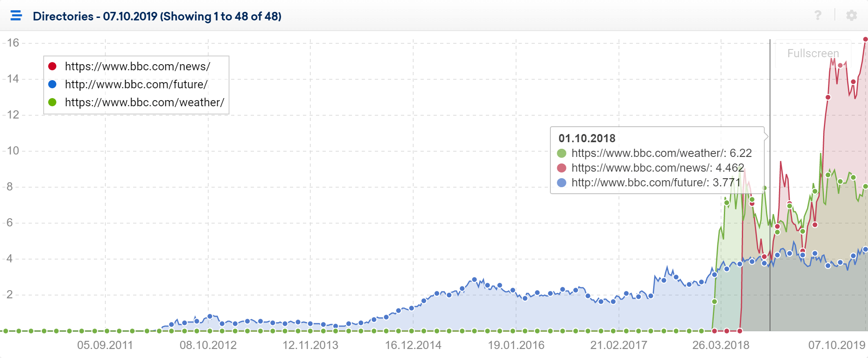Image resolution: width=868 pixels, height=358 pixels.
Task: Click the Directories - 07.10.2019 heading text
Action: (157, 16)
